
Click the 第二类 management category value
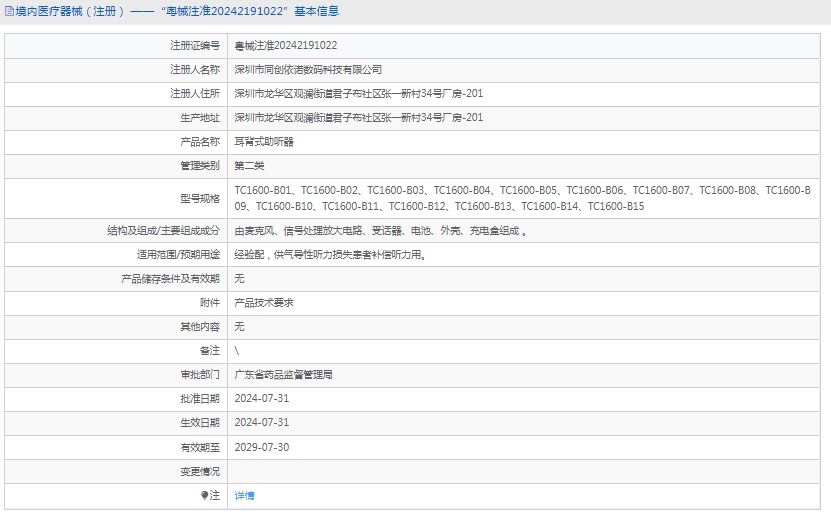249,166
